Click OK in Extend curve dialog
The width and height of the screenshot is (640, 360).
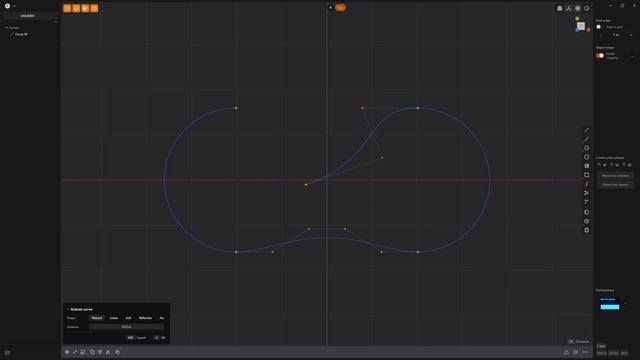160,338
